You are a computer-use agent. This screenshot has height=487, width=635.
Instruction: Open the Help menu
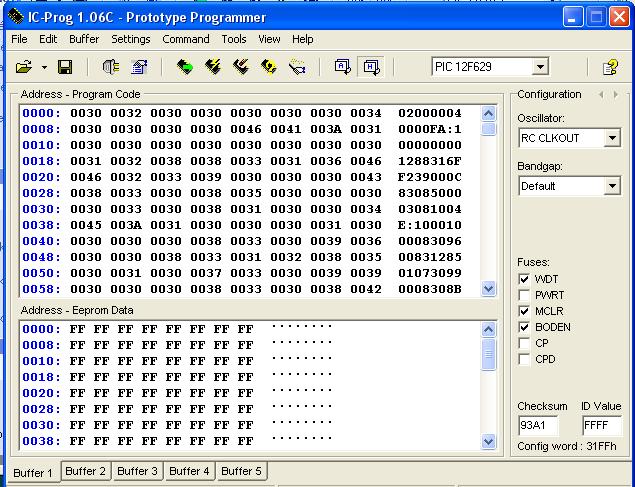[x=303, y=39]
